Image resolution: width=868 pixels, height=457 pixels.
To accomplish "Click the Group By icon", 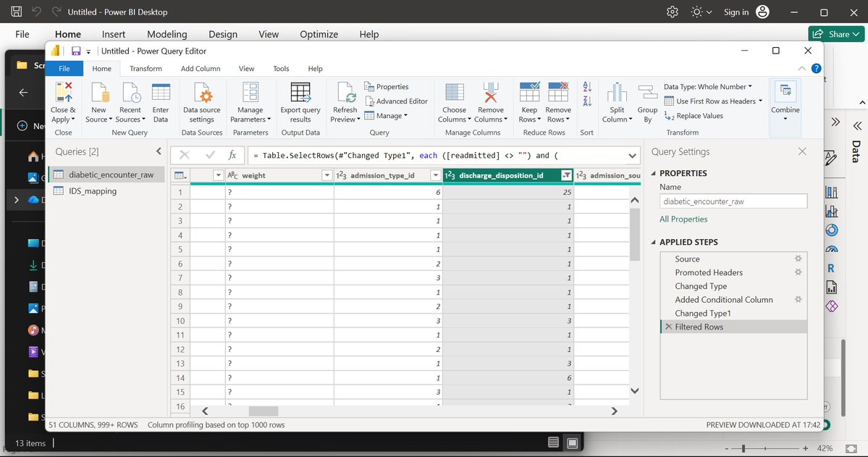I will click(x=647, y=92).
